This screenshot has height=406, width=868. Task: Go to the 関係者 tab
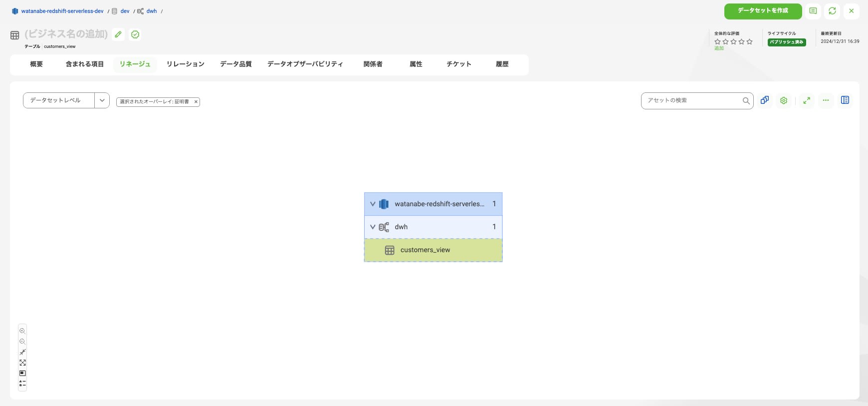click(373, 64)
